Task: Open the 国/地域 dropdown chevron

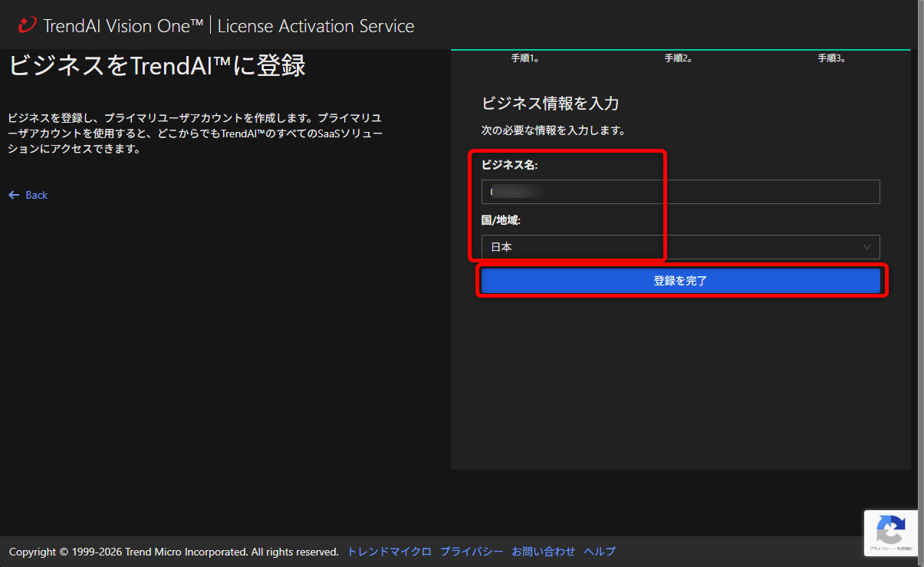Action: pyautogui.click(x=867, y=247)
